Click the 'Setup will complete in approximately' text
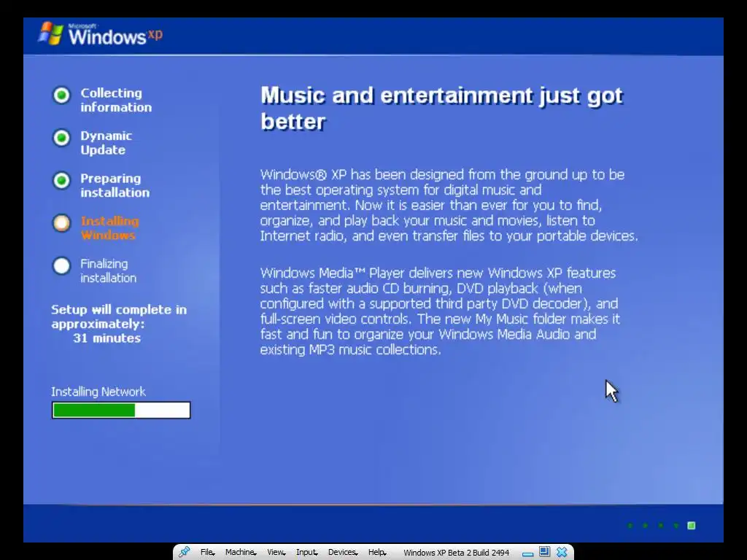This screenshot has height=560, width=747. pyautogui.click(x=119, y=316)
